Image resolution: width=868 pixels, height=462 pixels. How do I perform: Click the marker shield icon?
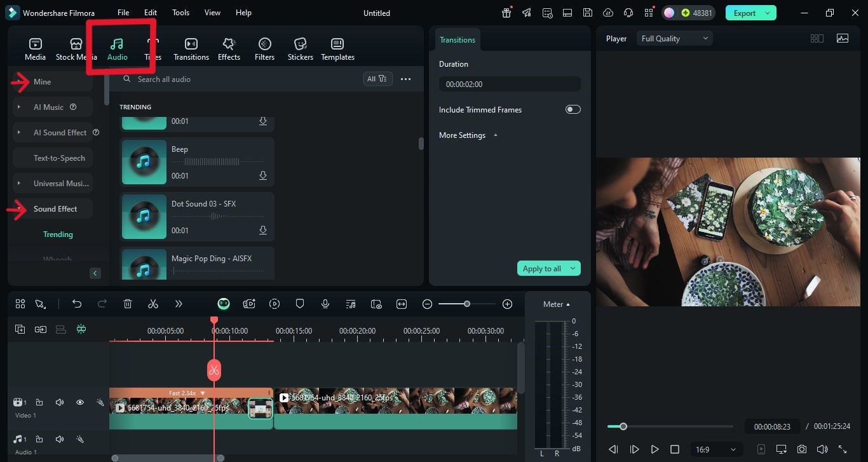click(x=300, y=304)
